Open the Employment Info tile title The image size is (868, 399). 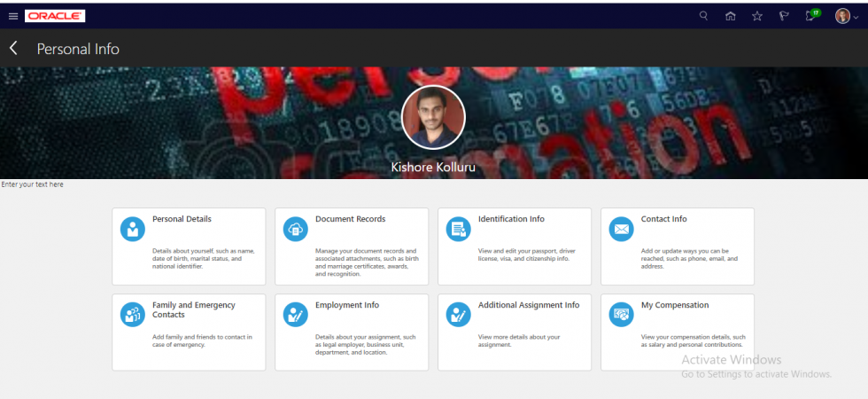[347, 305]
